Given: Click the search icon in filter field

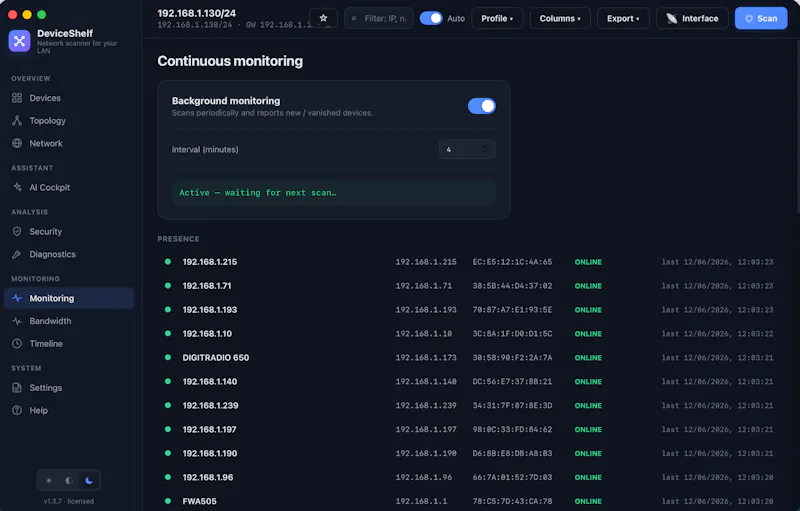Looking at the screenshot, I should (354, 18).
